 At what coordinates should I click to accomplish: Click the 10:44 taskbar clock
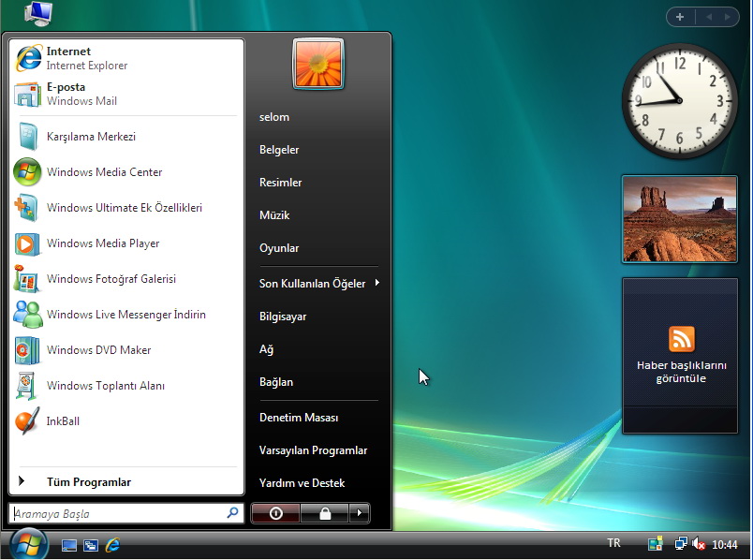click(x=724, y=544)
